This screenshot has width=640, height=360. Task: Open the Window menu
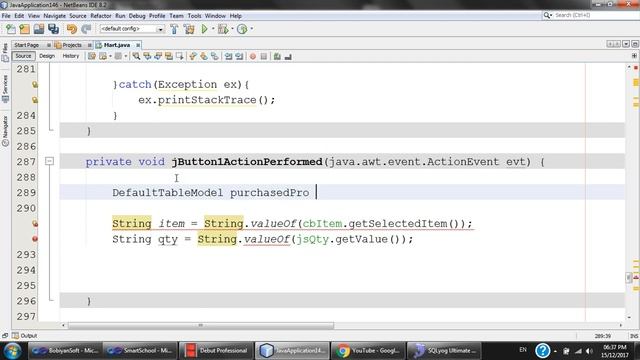point(215,16)
